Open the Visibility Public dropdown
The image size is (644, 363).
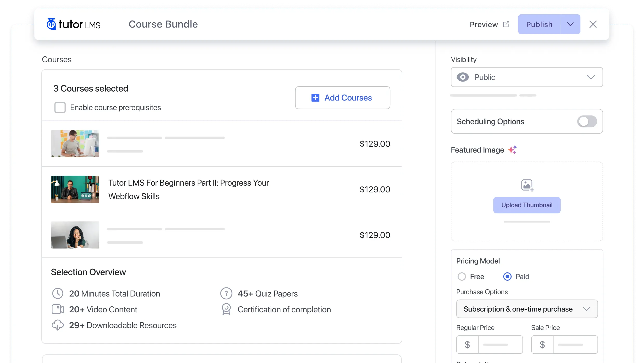coord(527,77)
